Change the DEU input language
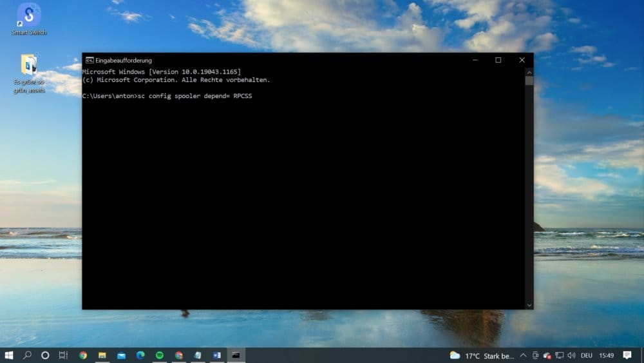The height and width of the screenshot is (363, 644). click(x=587, y=356)
